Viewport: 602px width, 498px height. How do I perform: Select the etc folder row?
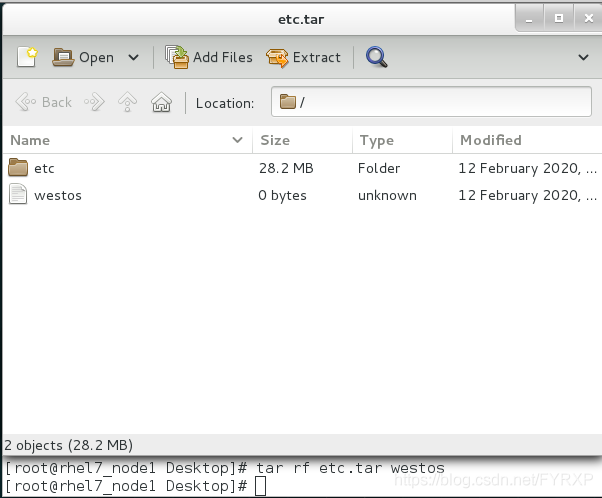[x=302, y=168]
